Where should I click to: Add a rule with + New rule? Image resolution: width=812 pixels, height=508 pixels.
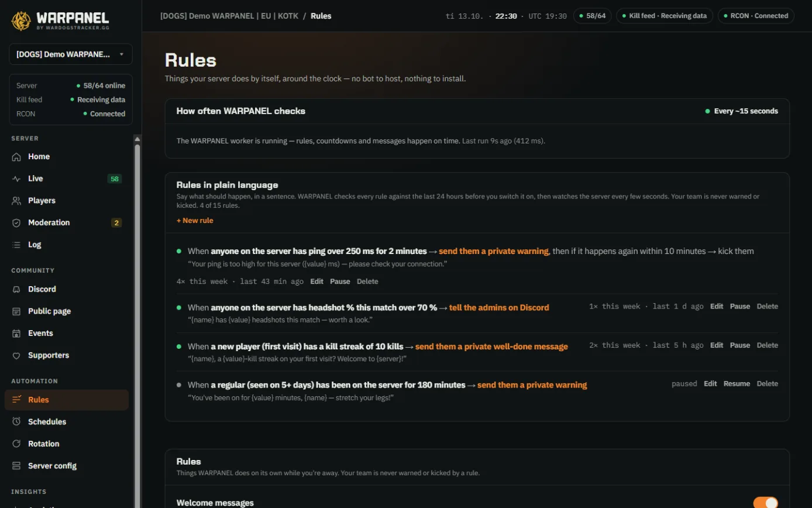(195, 221)
